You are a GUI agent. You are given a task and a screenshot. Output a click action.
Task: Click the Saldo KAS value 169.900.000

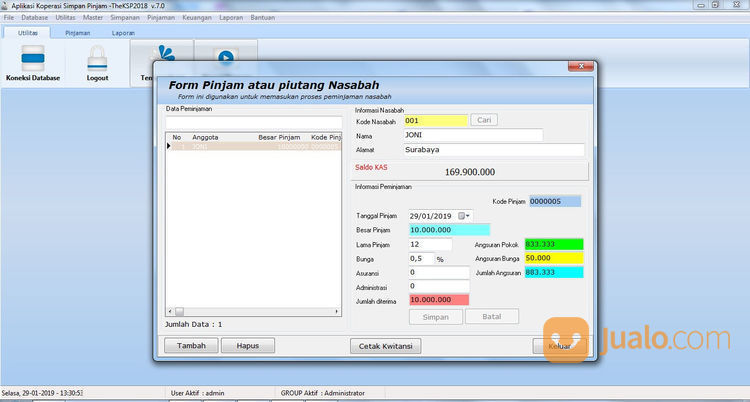(470, 172)
